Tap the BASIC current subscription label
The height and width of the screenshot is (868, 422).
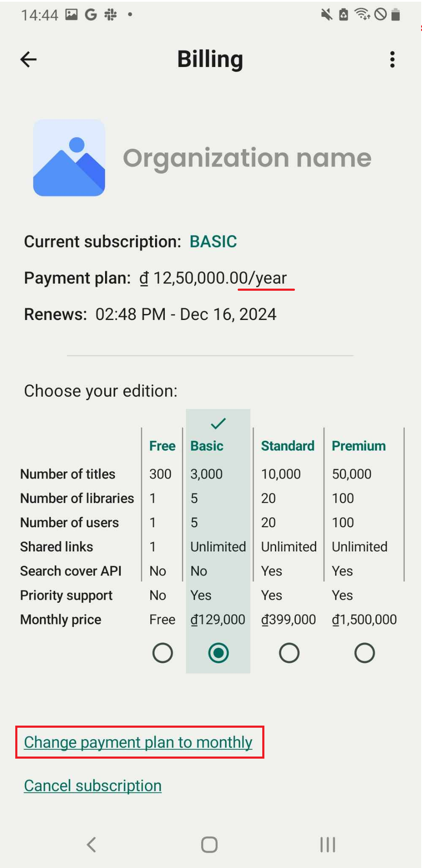coord(213,242)
